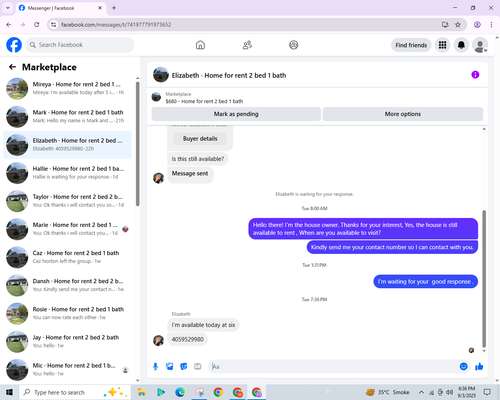The height and width of the screenshot is (400, 500).
Task: Click the Find friends button
Action: pyautogui.click(x=411, y=45)
